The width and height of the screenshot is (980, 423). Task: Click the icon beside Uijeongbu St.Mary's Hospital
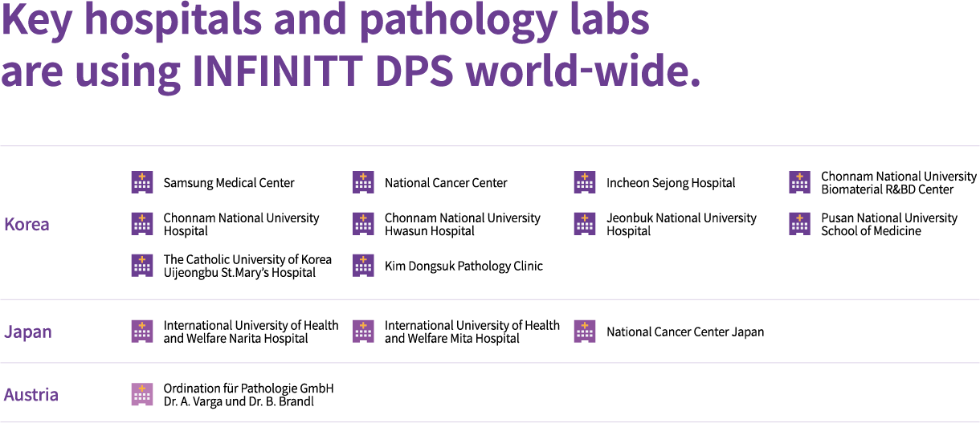pos(142,266)
